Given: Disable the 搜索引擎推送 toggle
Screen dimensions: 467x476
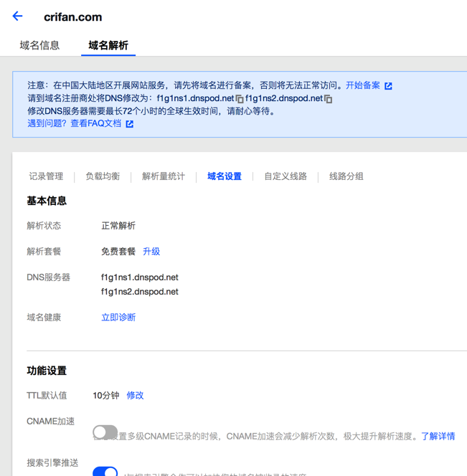Looking at the screenshot, I should click(x=105, y=472).
